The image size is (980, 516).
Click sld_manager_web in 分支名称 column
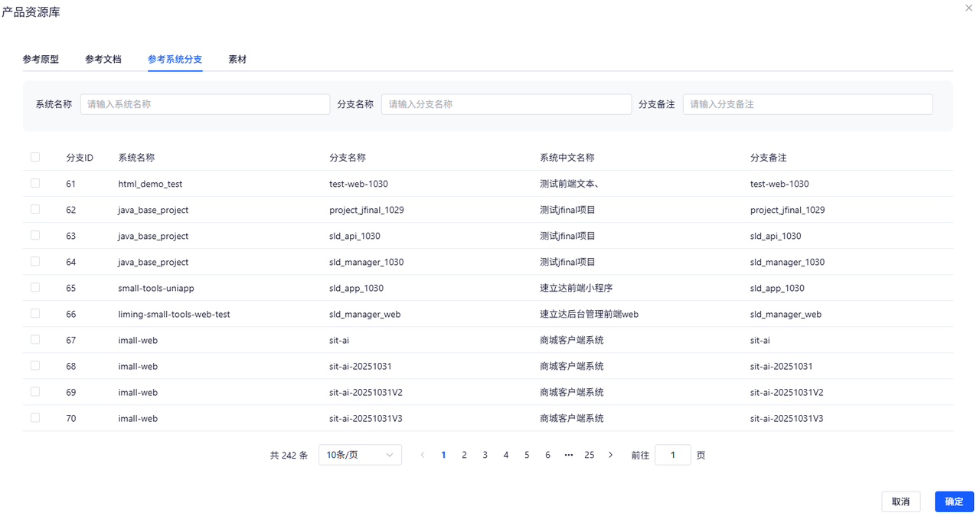point(365,314)
